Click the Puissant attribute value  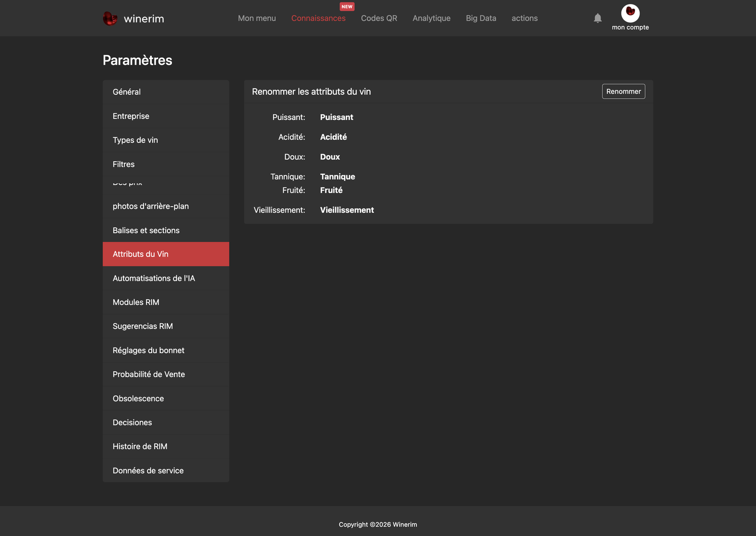click(x=337, y=117)
